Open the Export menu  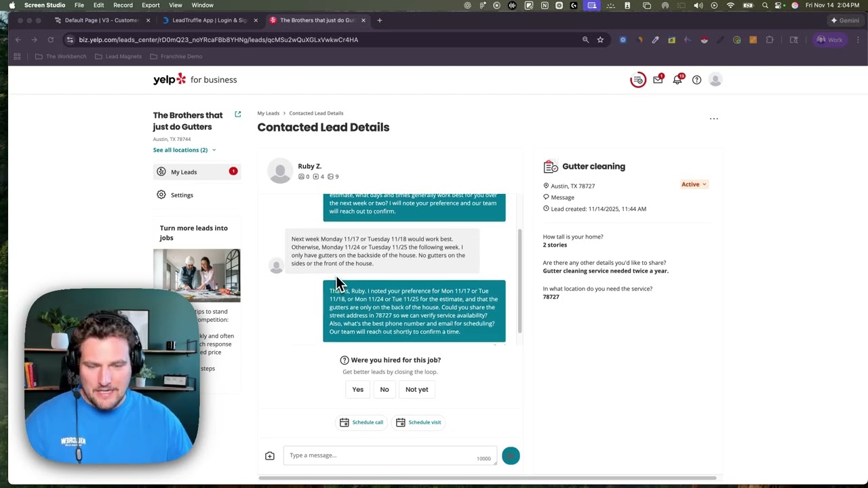(151, 5)
